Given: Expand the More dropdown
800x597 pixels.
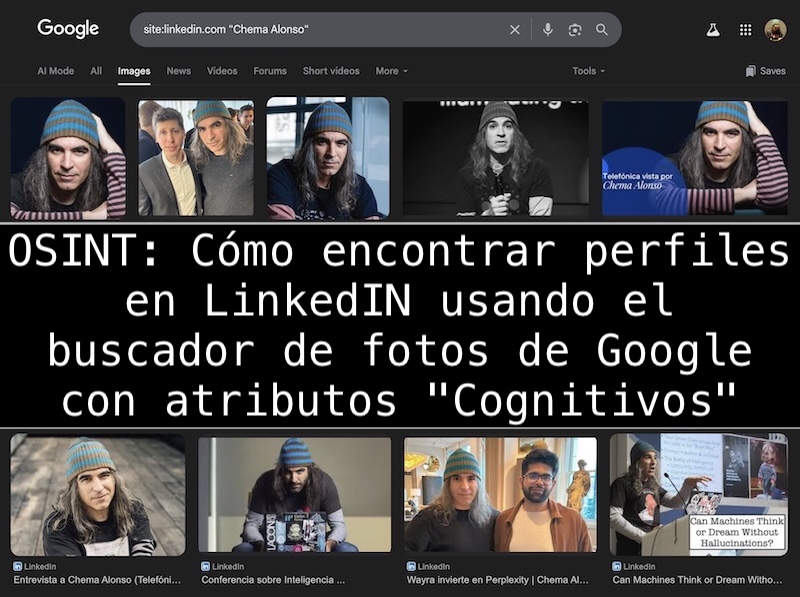Looking at the screenshot, I should (x=391, y=71).
